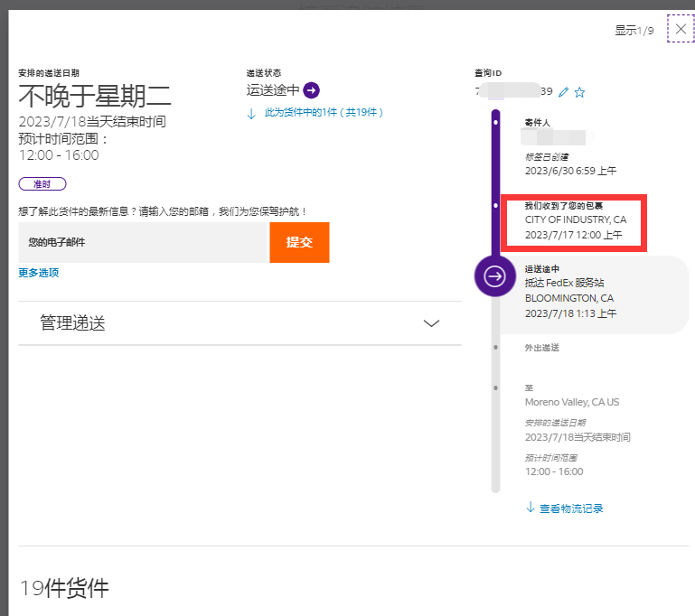695x616 pixels.
Task: Click the 抵达 FedEx 服务站 status text
Action: click(x=564, y=283)
